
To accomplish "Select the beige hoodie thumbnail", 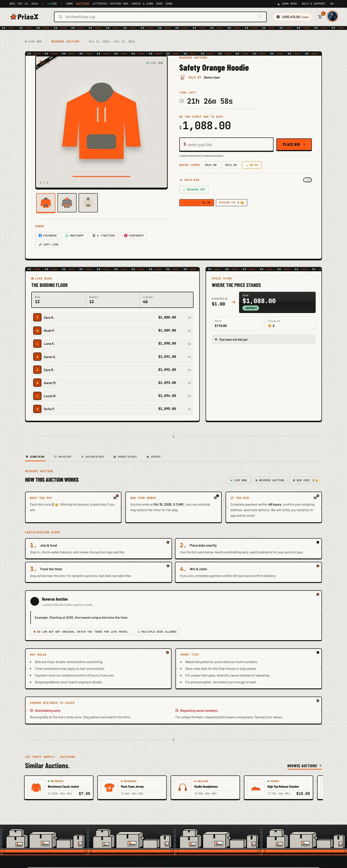I will pyautogui.click(x=88, y=203).
